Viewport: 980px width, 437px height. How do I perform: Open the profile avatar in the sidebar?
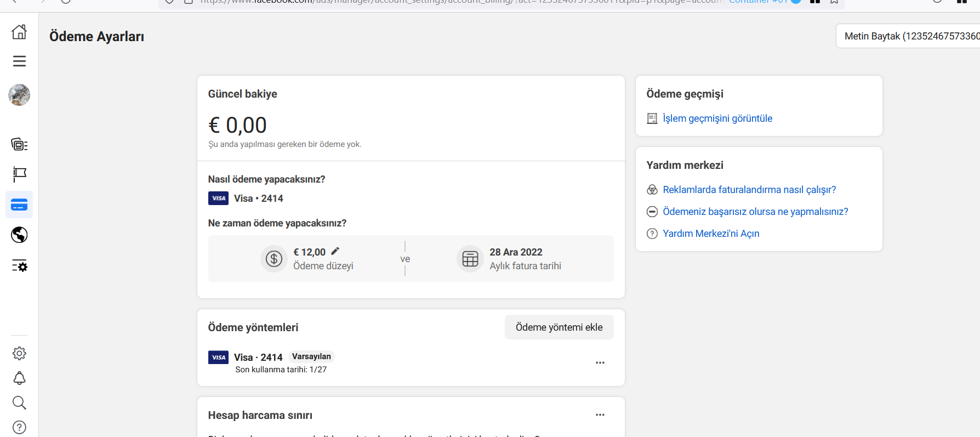pyautogui.click(x=19, y=95)
